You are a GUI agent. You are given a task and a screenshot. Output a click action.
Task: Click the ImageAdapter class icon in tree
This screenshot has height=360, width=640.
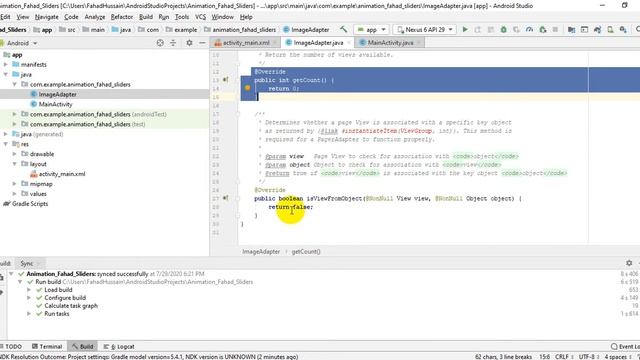(34, 94)
